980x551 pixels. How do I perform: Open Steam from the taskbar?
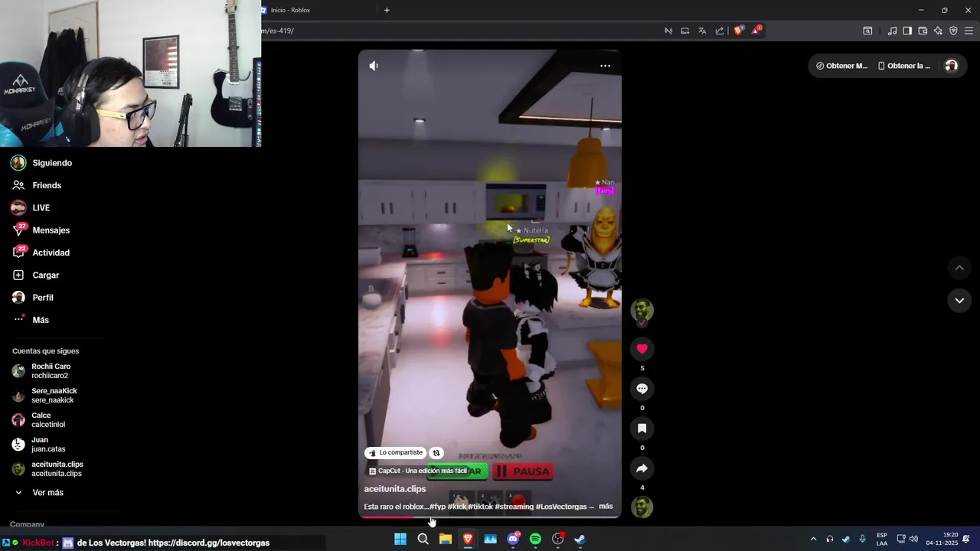coord(580,539)
